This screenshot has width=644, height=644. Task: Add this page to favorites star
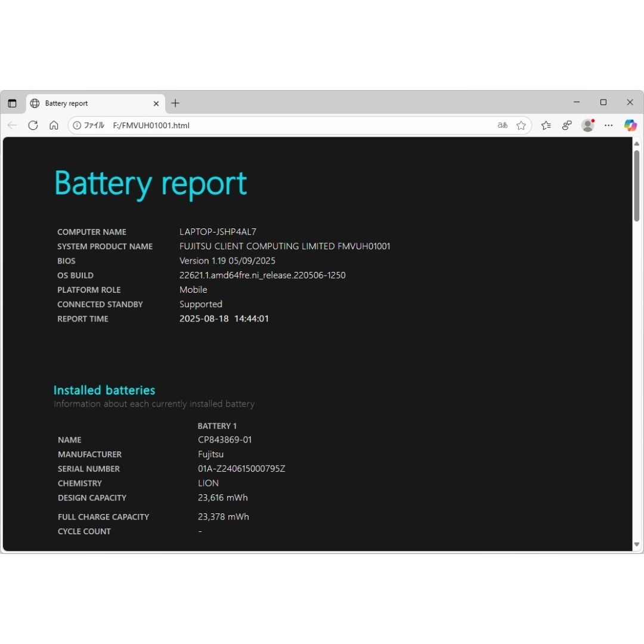coord(521,125)
